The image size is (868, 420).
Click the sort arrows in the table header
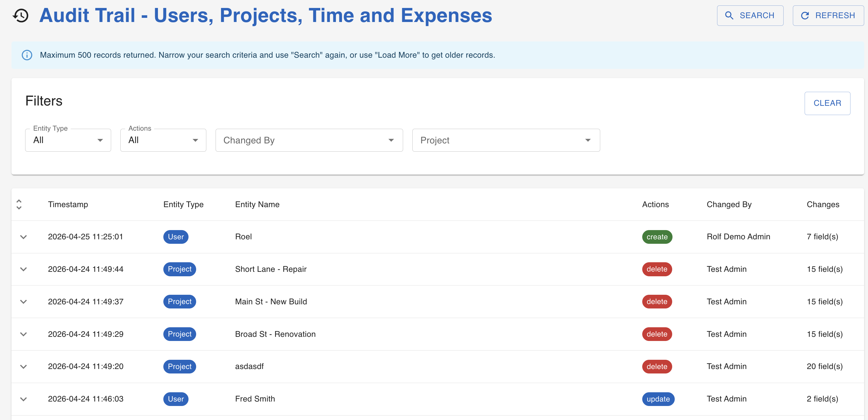click(19, 205)
